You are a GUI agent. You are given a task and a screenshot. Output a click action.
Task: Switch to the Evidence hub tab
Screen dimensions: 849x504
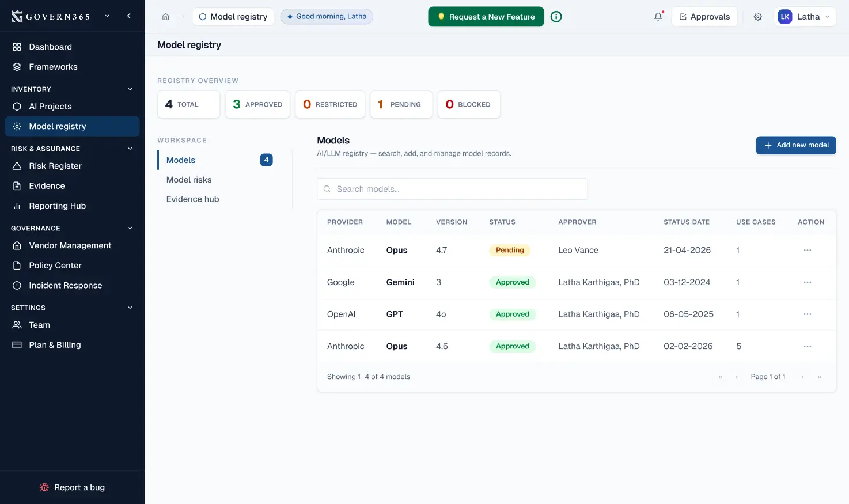click(x=192, y=199)
